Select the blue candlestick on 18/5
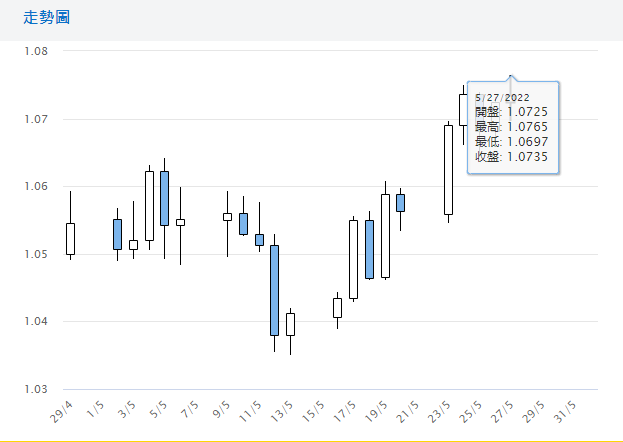Viewport: 623px width, 442px height. [369, 249]
